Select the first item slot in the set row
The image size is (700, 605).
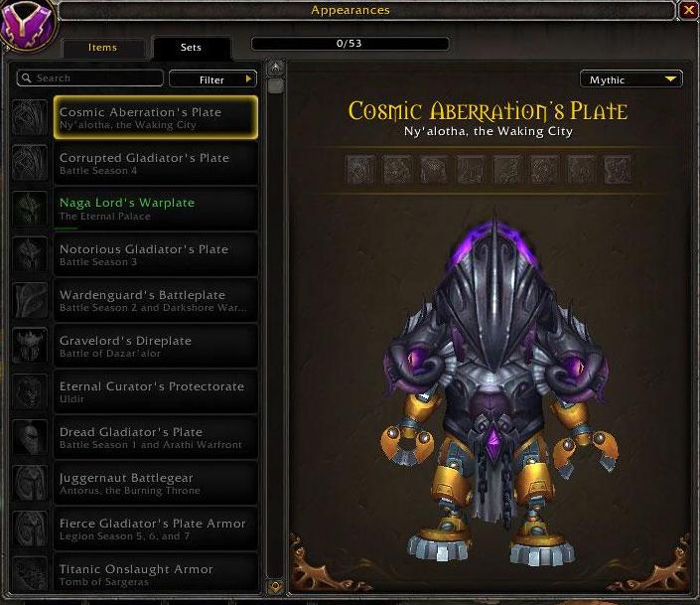tap(360, 169)
